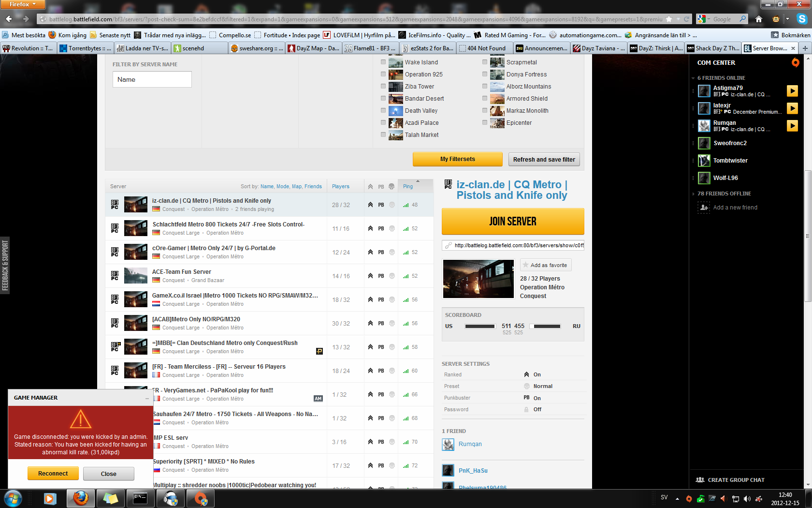Screen dimensions: 812x508
Task: Open the Compello.se bookmark
Action: click(x=230, y=35)
